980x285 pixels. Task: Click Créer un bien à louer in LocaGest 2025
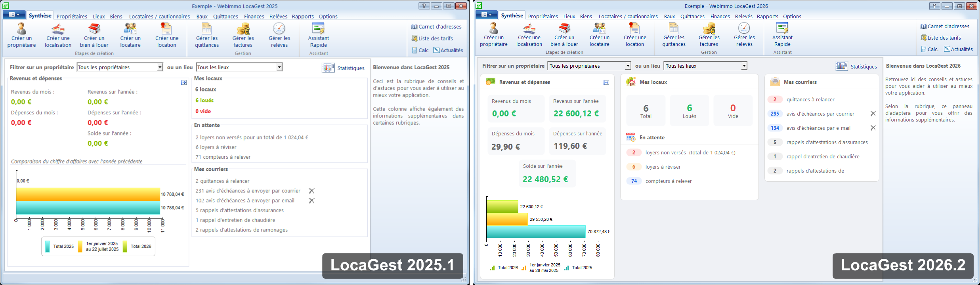pyautogui.click(x=94, y=35)
